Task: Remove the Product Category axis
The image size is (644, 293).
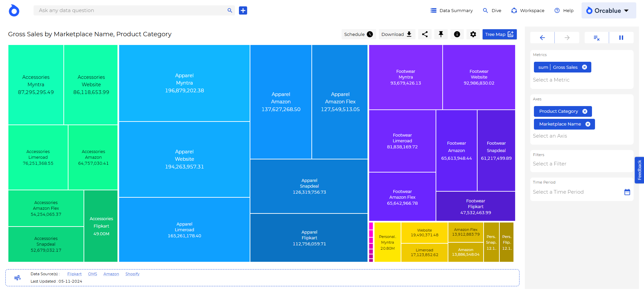Action: click(585, 111)
